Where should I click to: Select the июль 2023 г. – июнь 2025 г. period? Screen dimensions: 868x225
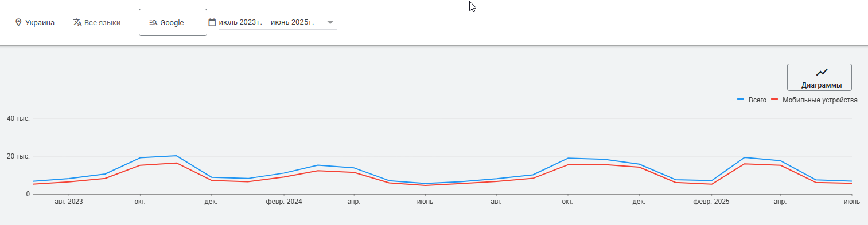(x=266, y=22)
